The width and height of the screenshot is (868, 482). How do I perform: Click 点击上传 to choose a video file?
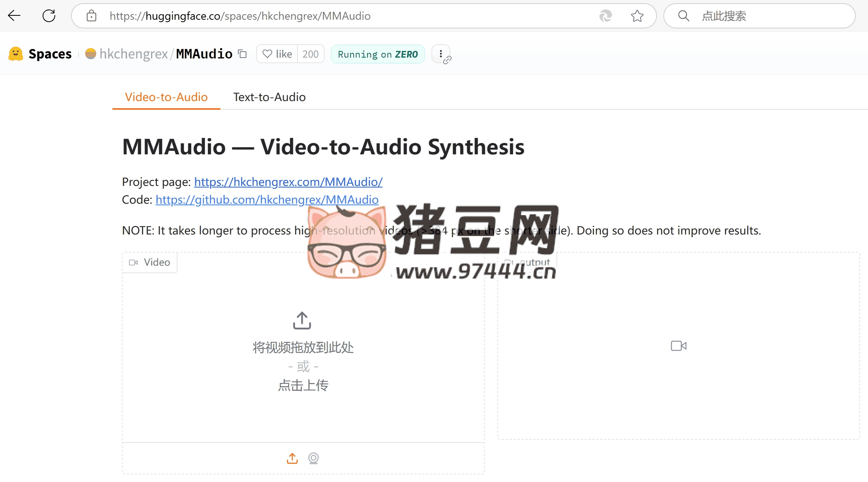tap(302, 385)
